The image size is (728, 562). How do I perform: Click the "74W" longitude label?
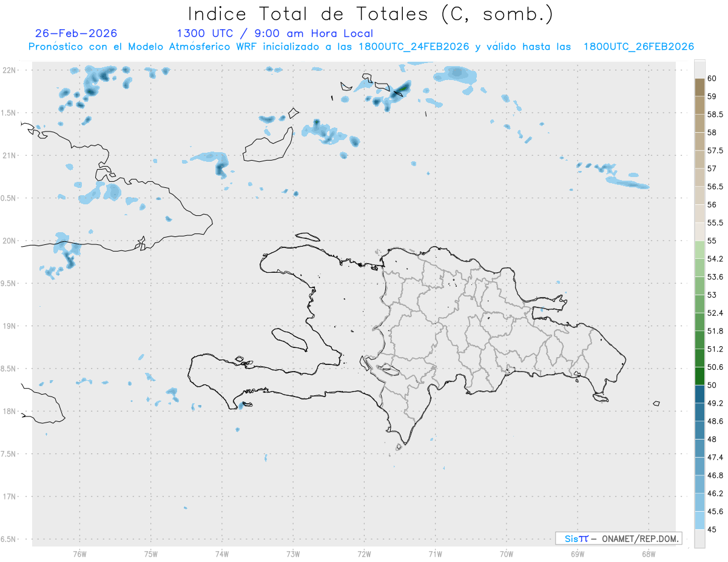pyautogui.click(x=222, y=554)
